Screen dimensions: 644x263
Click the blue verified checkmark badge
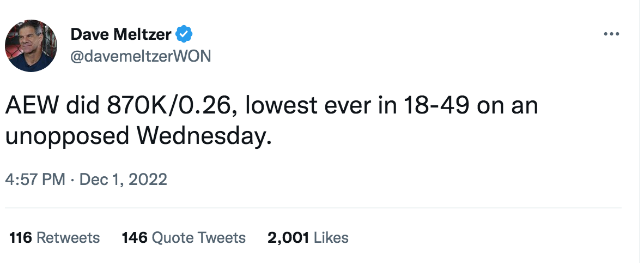184,35
